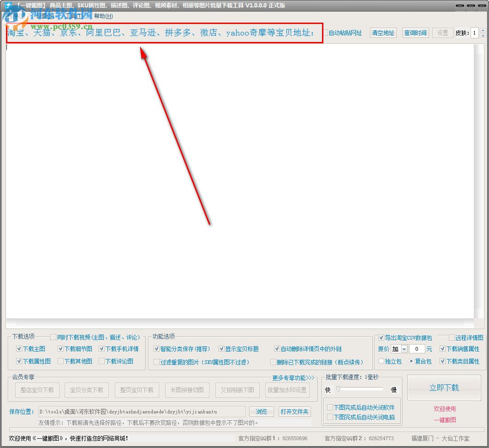Screen dimensions: 489x448
Task: Click the 长图拼接切图 button
Action: tap(187, 390)
